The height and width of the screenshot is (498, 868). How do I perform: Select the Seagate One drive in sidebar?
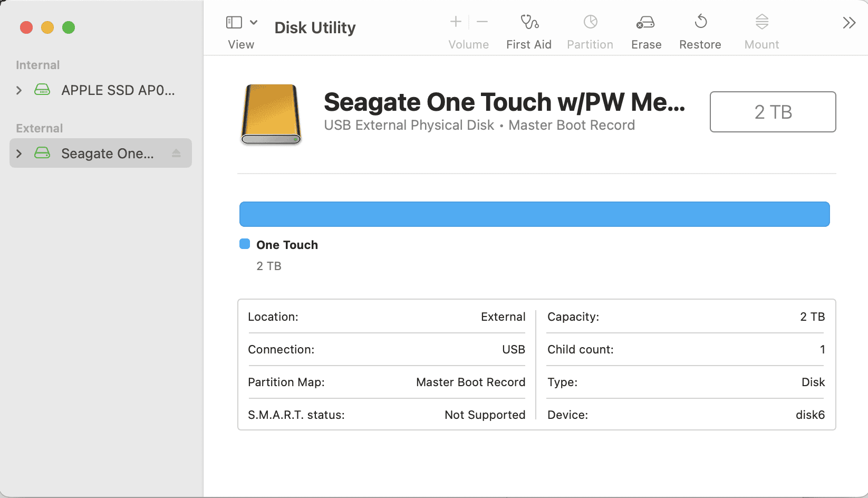point(107,153)
